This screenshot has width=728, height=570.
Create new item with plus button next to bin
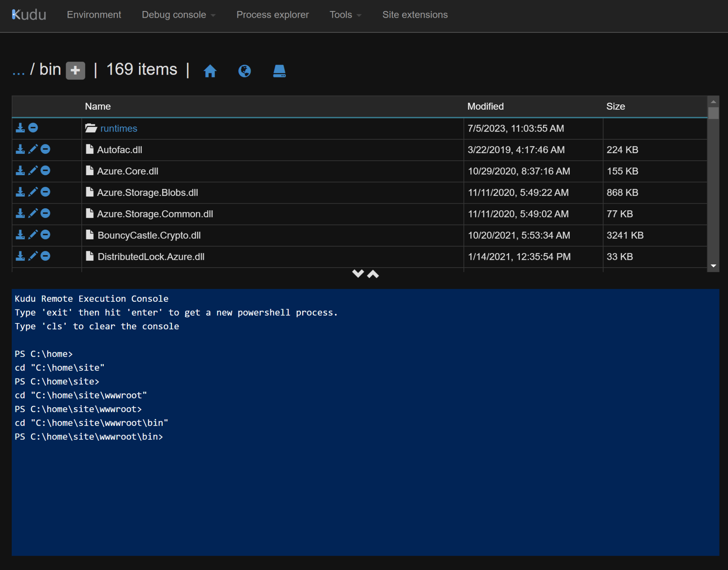pos(75,70)
